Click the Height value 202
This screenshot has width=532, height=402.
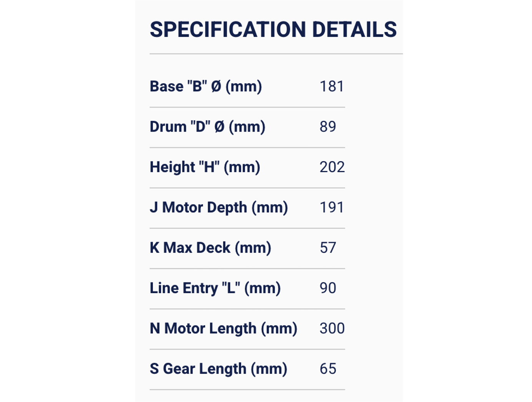(x=332, y=167)
